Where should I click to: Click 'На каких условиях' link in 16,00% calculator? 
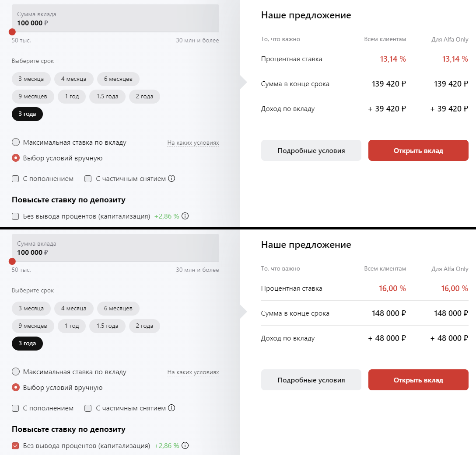[193, 372]
